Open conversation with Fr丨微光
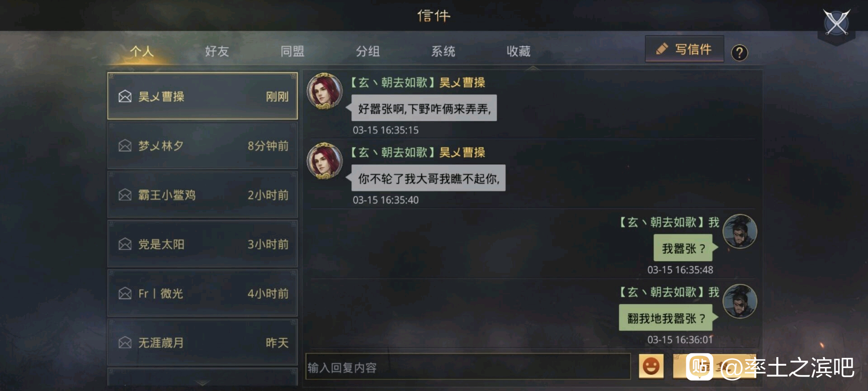The width and height of the screenshot is (868, 391). tap(203, 294)
